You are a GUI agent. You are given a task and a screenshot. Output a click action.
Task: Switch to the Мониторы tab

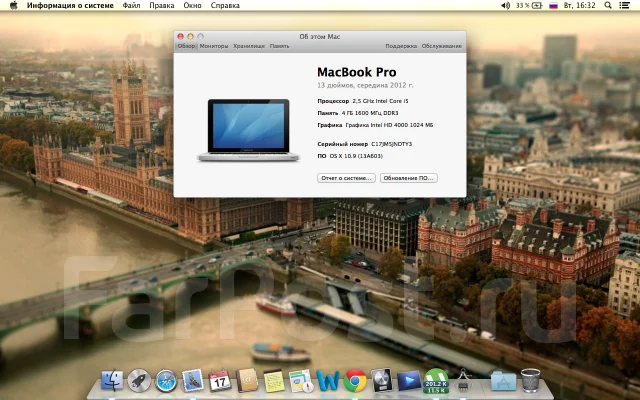tap(214, 46)
